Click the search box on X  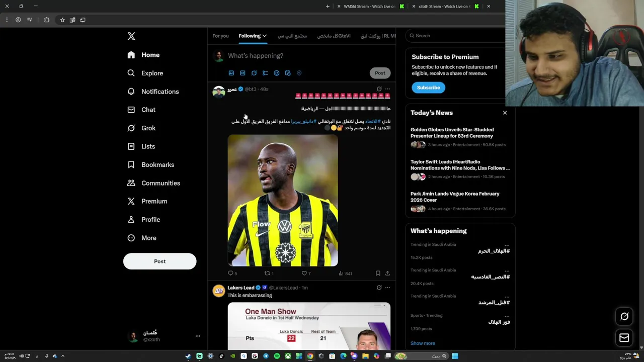[x=455, y=36]
